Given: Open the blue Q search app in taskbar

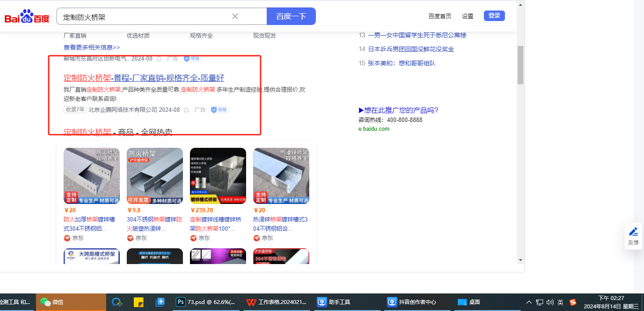Looking at the screenshot, I should 117,302.
